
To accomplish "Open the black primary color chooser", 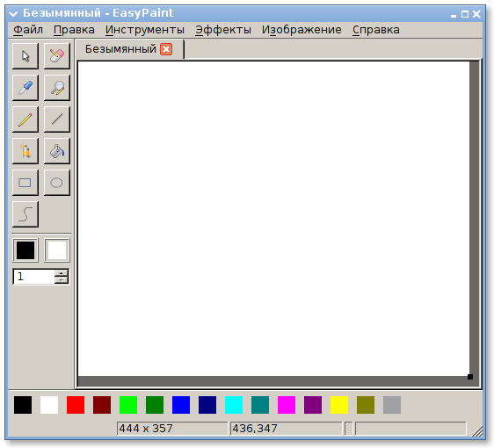I will tap(25, 250).
